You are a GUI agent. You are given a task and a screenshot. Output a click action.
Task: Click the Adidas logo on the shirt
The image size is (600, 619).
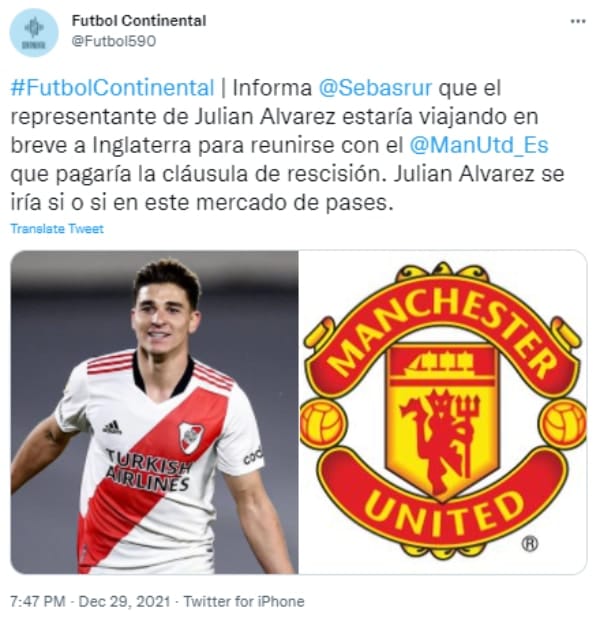(112, 428)
